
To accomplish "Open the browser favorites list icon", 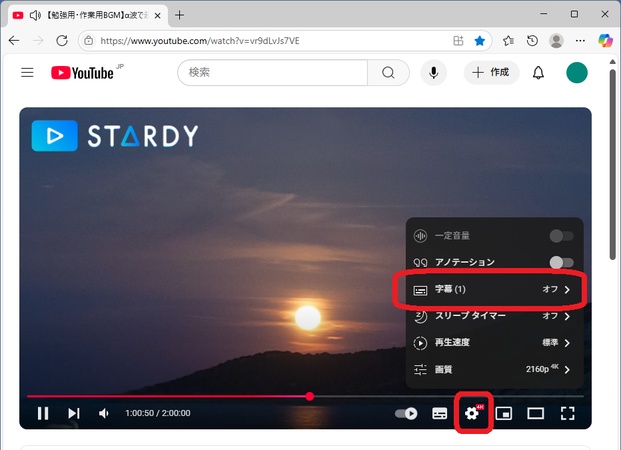I will point(508,40).
